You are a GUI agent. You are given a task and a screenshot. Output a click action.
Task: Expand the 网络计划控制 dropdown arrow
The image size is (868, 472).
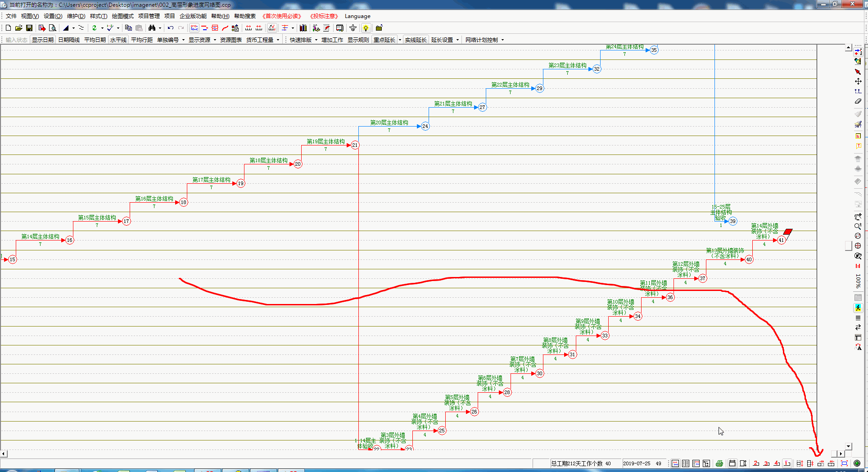502,40
